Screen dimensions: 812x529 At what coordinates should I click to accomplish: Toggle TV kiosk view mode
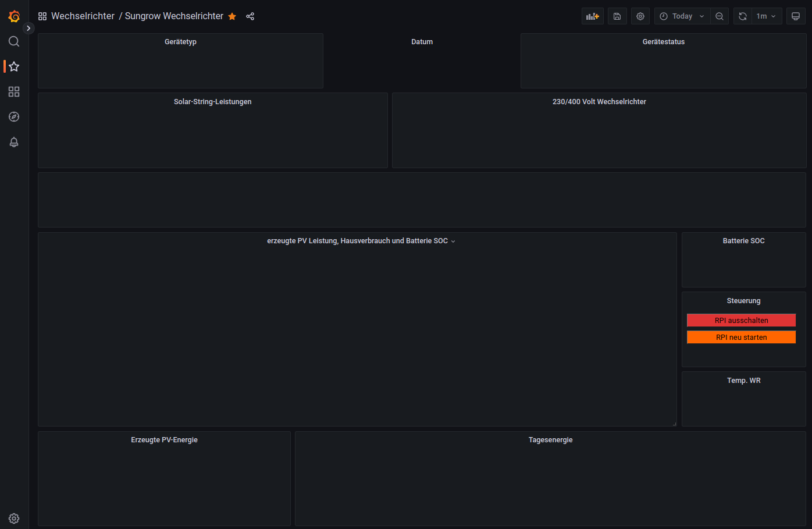point(796,16)
